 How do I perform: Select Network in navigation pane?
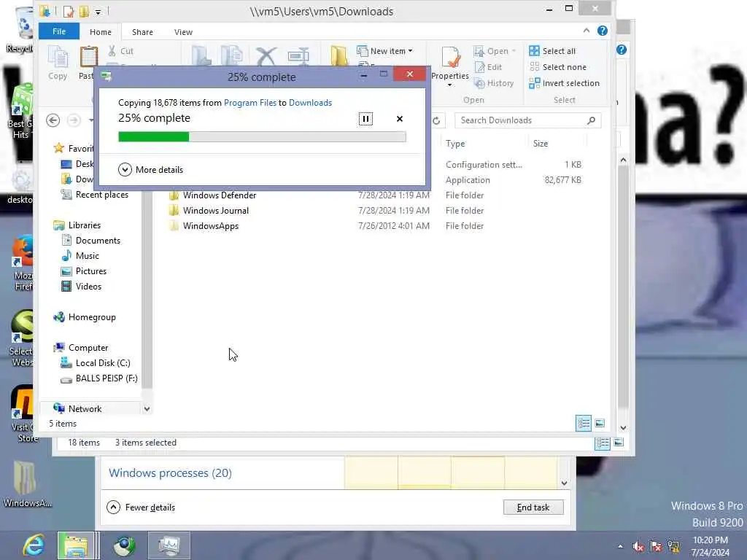point(77,408)
